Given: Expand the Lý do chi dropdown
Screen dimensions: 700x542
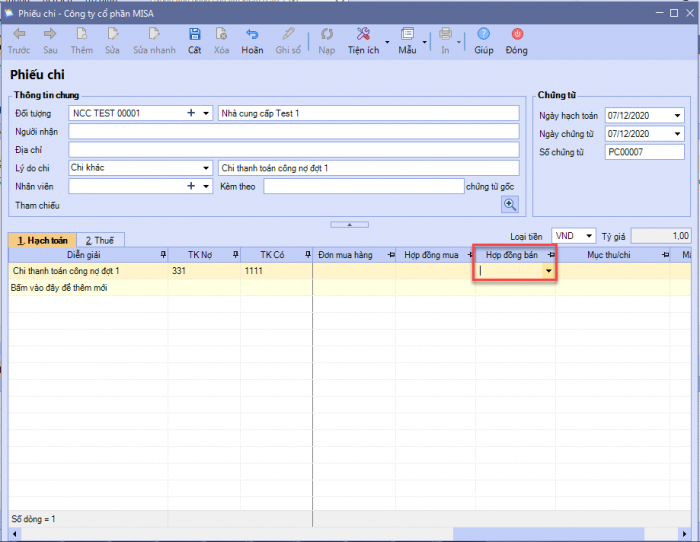Looking at the screenshot, I should pyautogui.click(x=206, y=168).
